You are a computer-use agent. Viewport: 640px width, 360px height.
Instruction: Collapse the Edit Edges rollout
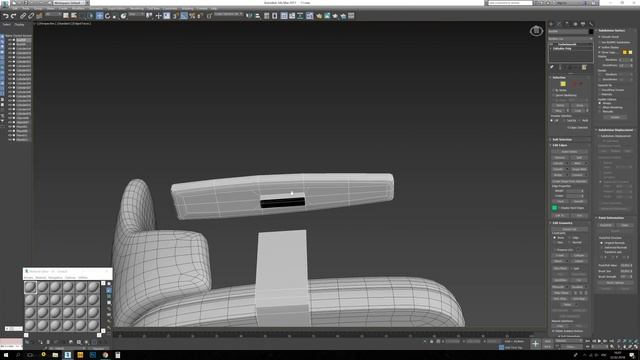click(x=560, y=145)
